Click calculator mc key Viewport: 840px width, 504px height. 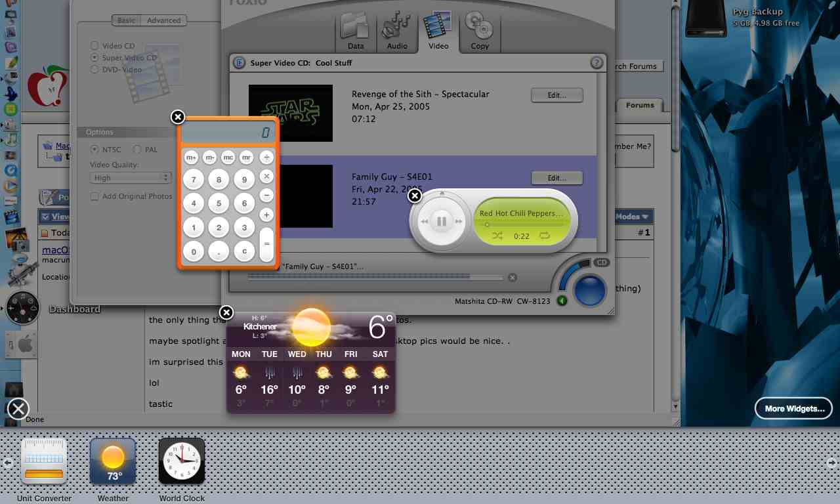point(228,157)
